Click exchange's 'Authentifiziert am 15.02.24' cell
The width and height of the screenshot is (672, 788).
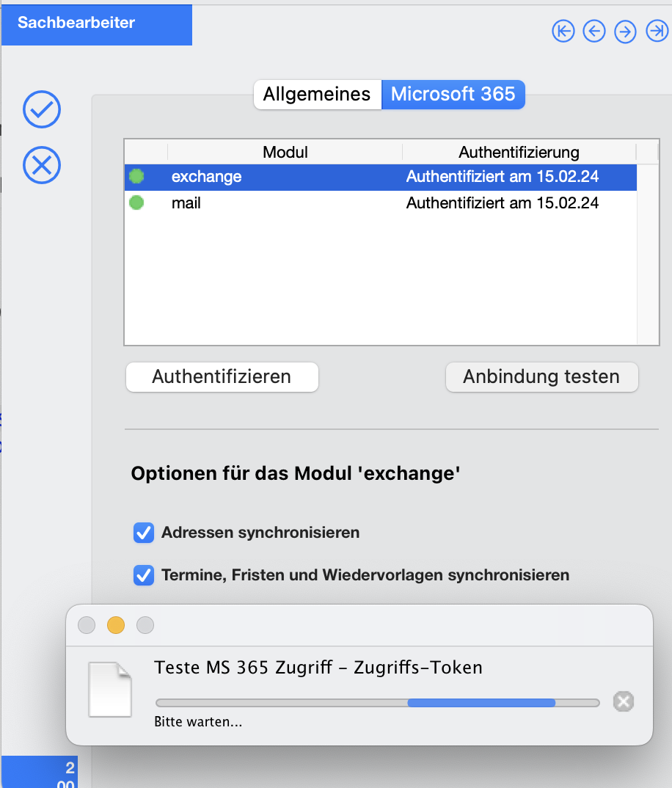coord(502,177)
